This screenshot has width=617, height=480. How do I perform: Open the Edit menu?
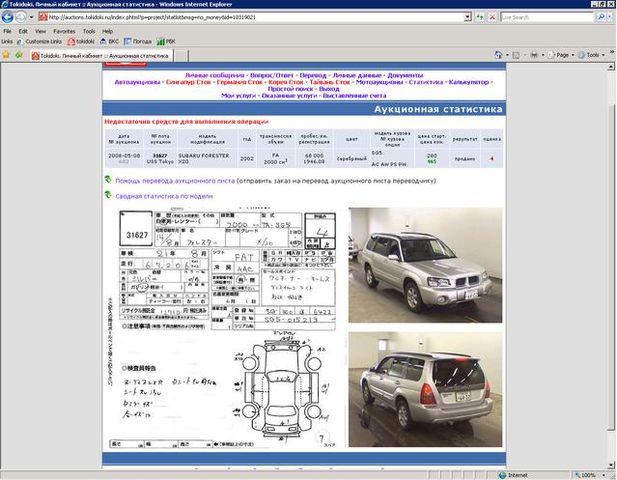[23, 31]
